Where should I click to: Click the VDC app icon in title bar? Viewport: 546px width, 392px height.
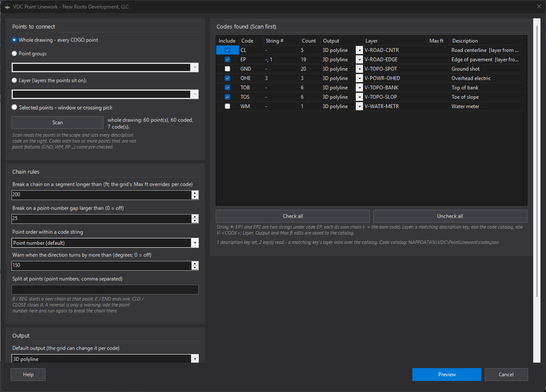(7, 7)
